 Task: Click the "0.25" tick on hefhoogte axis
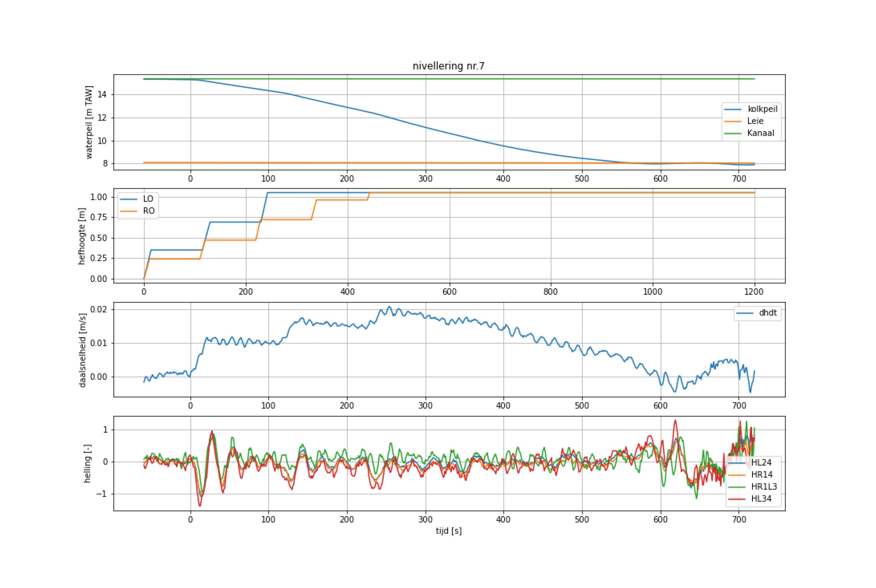pyautogui.click(x=99, y=258)
